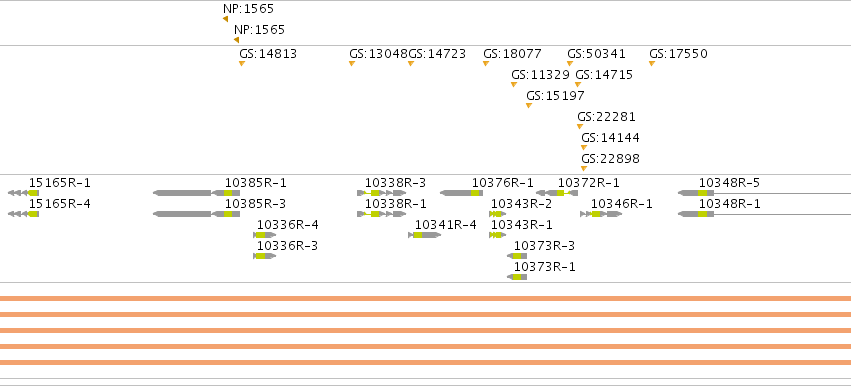Click the triangle marker under GS:18077
This screenshot has height=386, width=851.
click(x=486, y=64)
